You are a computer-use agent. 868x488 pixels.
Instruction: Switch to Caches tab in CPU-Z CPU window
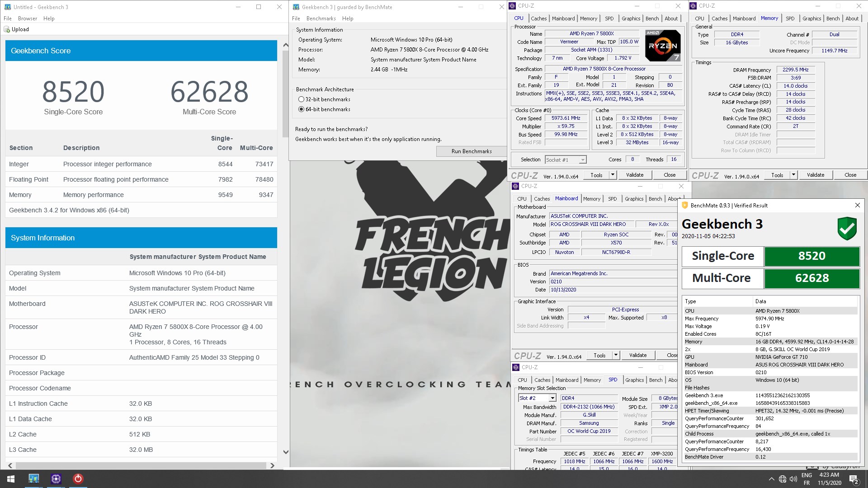(538, 19)
